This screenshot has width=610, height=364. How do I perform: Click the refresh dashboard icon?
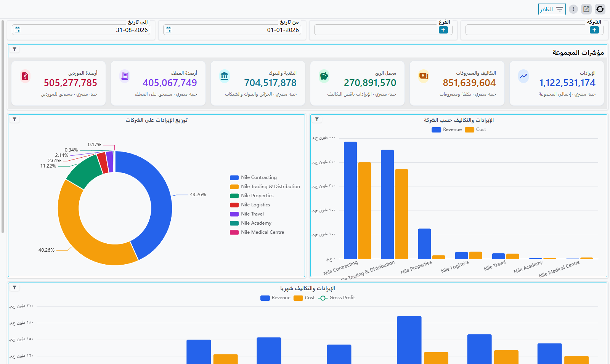(600, 9)
